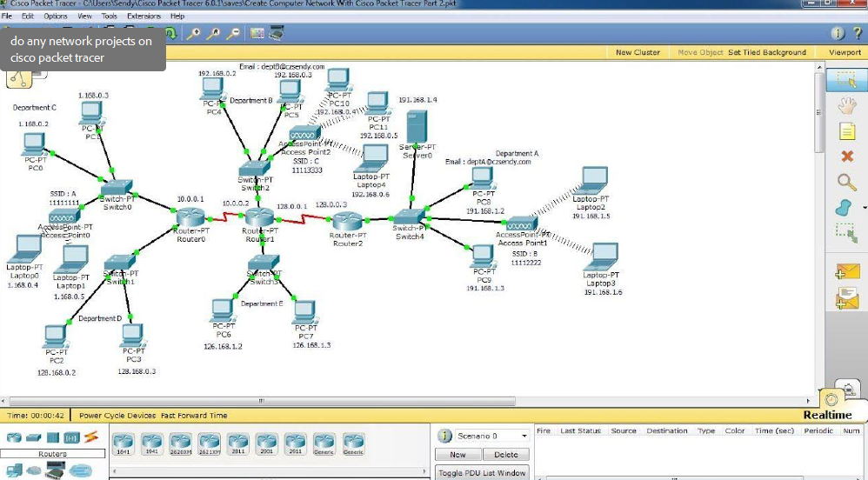Viewport: 868px width, 480px height.
Task: Select the WAN Emulation cloud icon
Action: point(34,471)
